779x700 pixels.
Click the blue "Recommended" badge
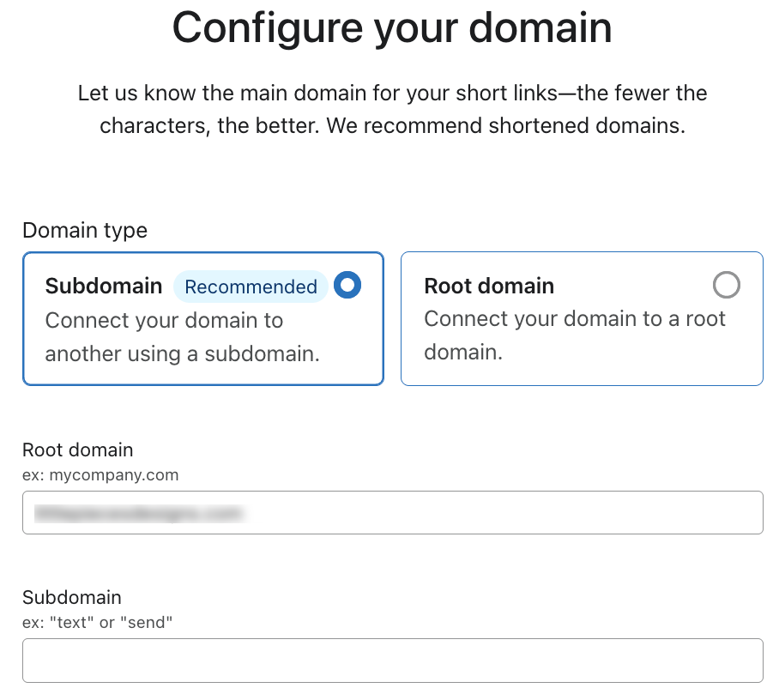251,287
